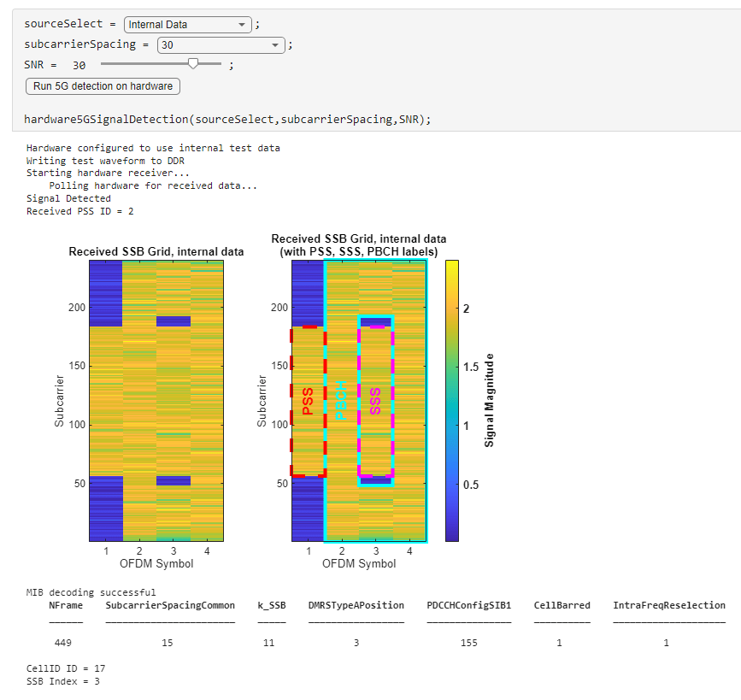Click the magenta SSS label
Viewport: 741px width, 700px height.
(375, 402)
